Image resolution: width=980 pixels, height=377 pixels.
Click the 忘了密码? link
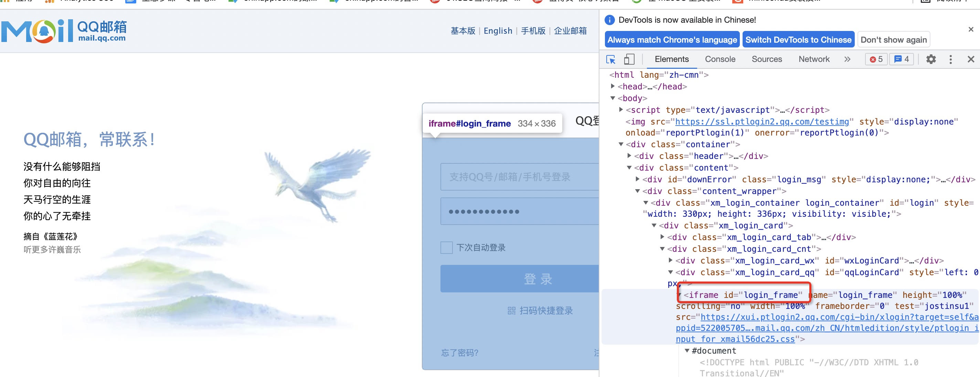pyautogui.click(x=459, y=353)
